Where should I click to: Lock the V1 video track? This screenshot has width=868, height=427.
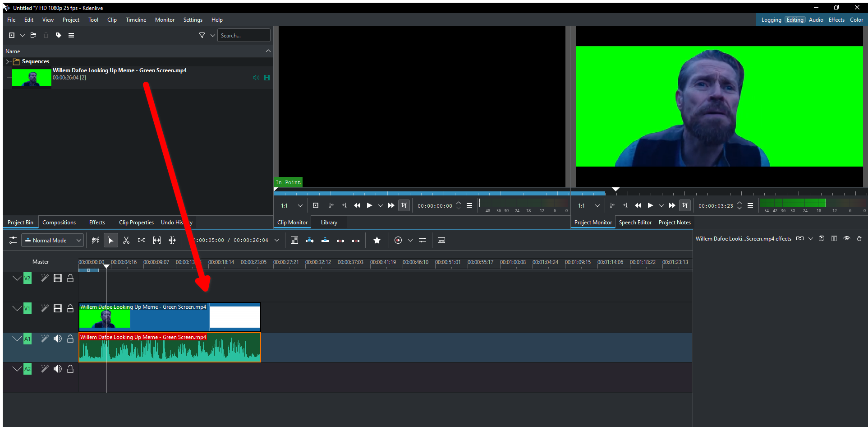pyautogui.click(x=70, y=308)
